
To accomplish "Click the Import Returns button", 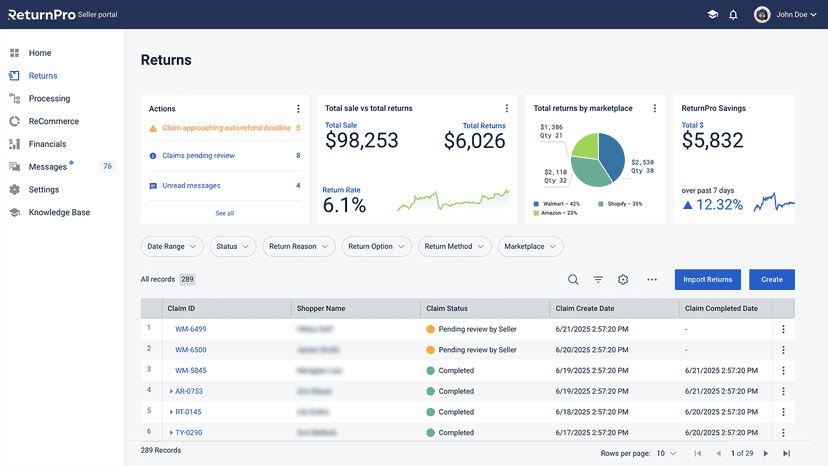I will pos(708,279).
